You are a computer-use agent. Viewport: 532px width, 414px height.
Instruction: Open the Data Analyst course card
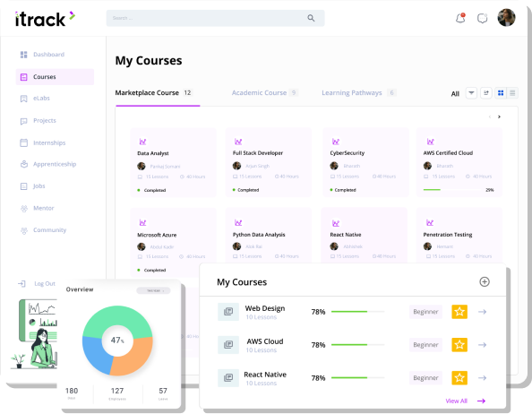pyautogui.click(x=174, y=162)
